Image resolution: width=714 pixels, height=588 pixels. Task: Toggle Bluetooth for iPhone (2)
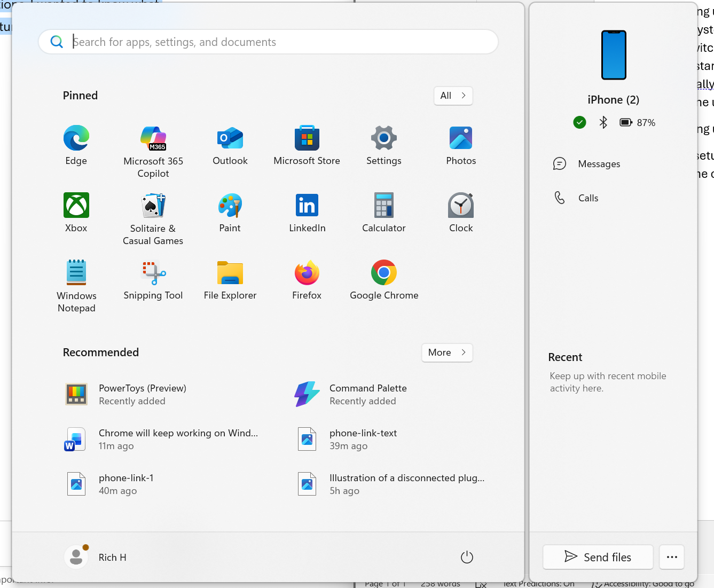click(603, 122)
